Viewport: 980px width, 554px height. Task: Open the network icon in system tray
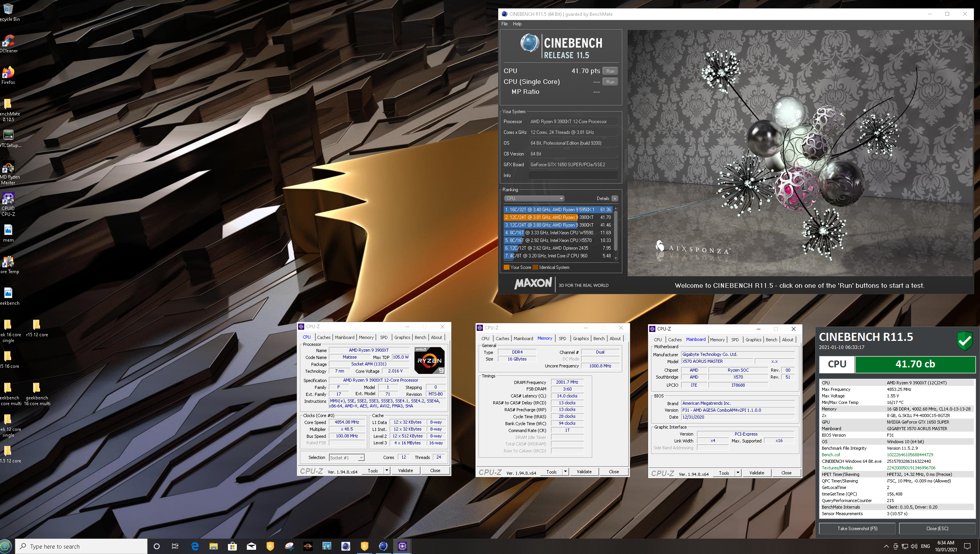click(905, 546)
